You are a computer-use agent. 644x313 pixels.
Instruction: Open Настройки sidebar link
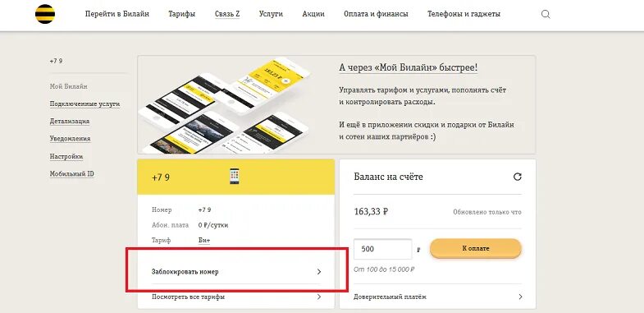coord(66,156)
